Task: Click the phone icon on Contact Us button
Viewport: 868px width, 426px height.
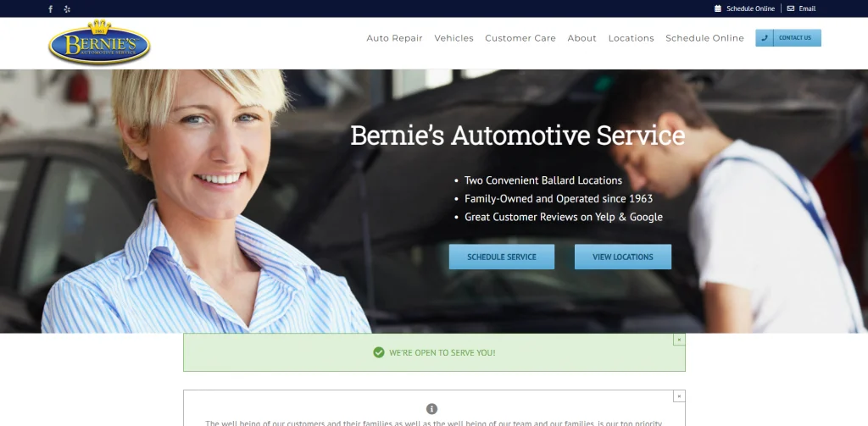Action: [x=765, y=37]
